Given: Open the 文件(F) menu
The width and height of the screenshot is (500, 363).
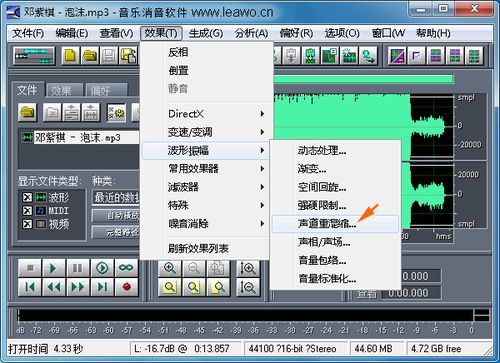Looking at the screenshot, I should 28,33.
